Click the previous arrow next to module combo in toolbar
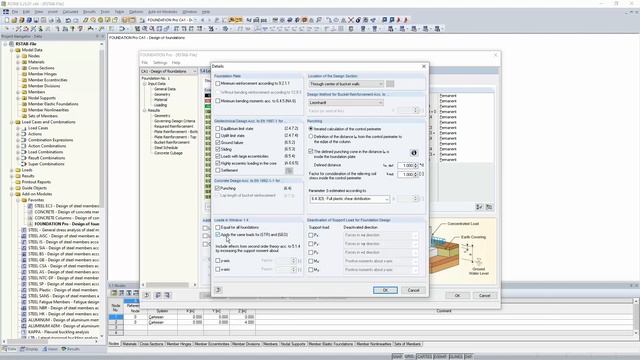 click(x=202, y=20)
